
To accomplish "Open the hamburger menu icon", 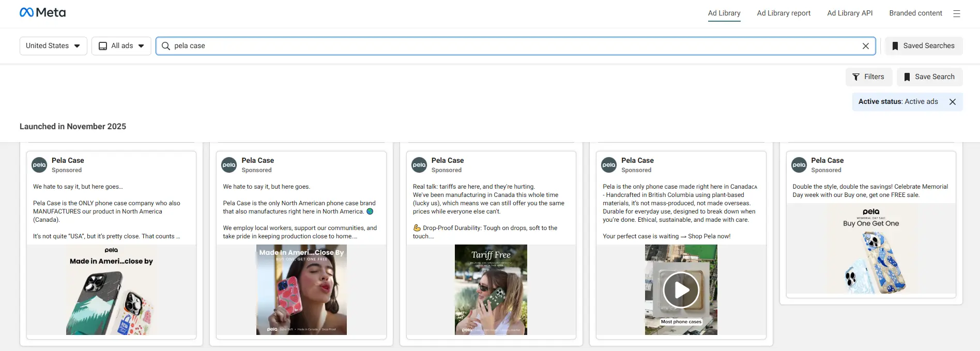I will (957, 13).
